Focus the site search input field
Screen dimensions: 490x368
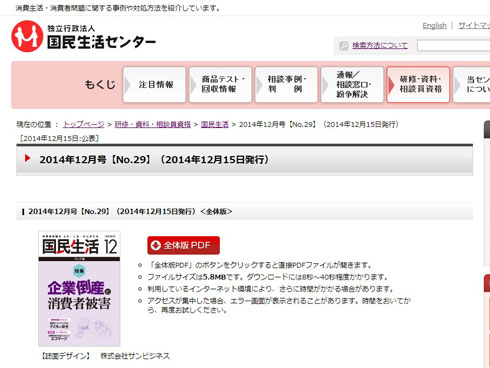coord(454,46)
